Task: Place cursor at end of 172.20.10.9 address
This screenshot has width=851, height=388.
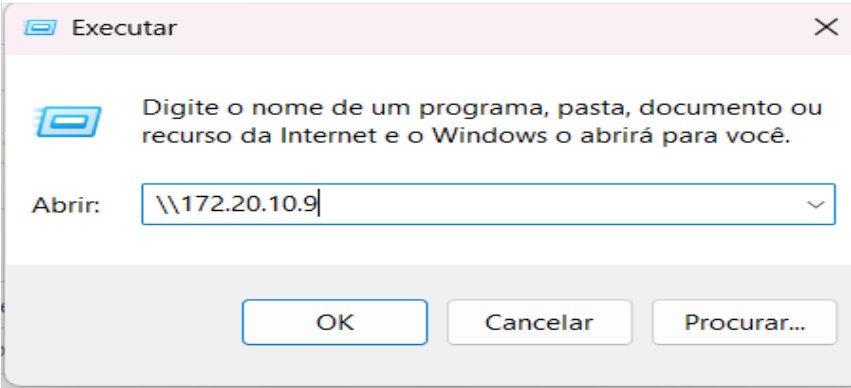Action: coord(319,205)
